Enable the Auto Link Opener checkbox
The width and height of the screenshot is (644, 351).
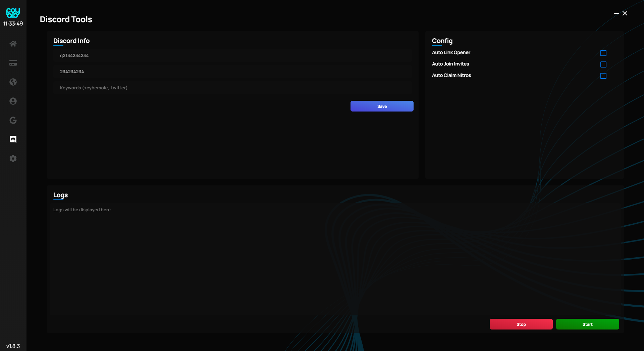(603, 53)
